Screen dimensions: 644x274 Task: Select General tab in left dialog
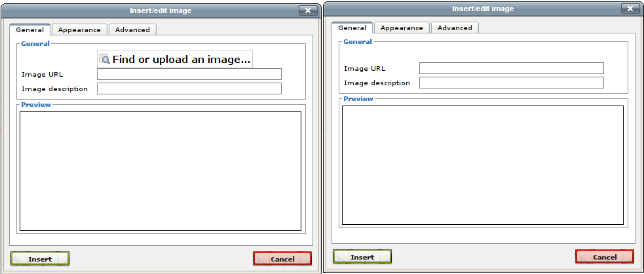coord(30,29)
